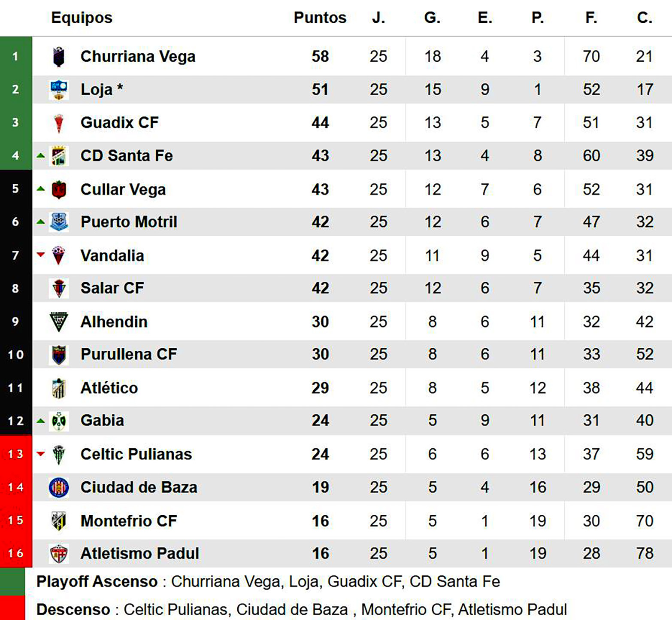Open the Montefrio CF team name
The width and height of the screenshot is (672, 620).
tap(129, 521)
